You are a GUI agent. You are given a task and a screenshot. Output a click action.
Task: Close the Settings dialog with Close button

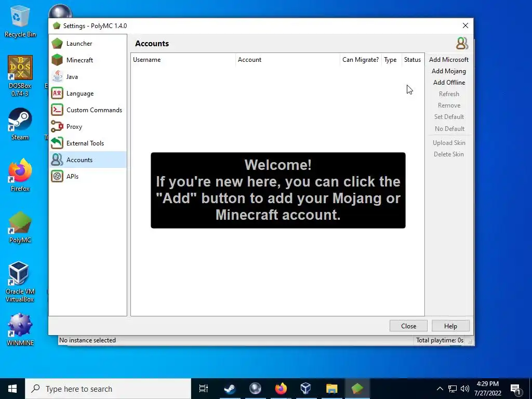coord(408,326)
